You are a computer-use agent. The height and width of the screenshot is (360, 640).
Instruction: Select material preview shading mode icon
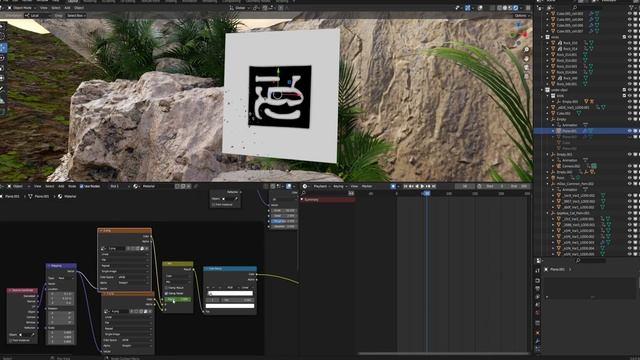(x=510, y=8)
